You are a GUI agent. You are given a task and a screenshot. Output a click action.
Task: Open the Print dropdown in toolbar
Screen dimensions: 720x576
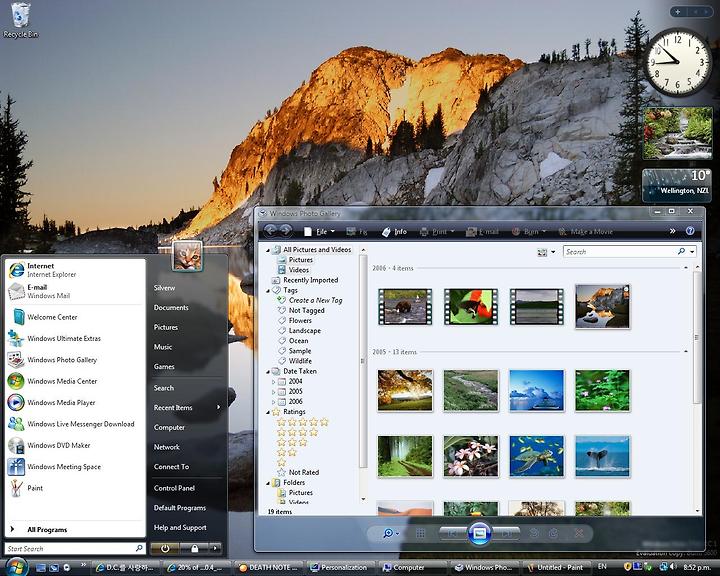[437, 232]
